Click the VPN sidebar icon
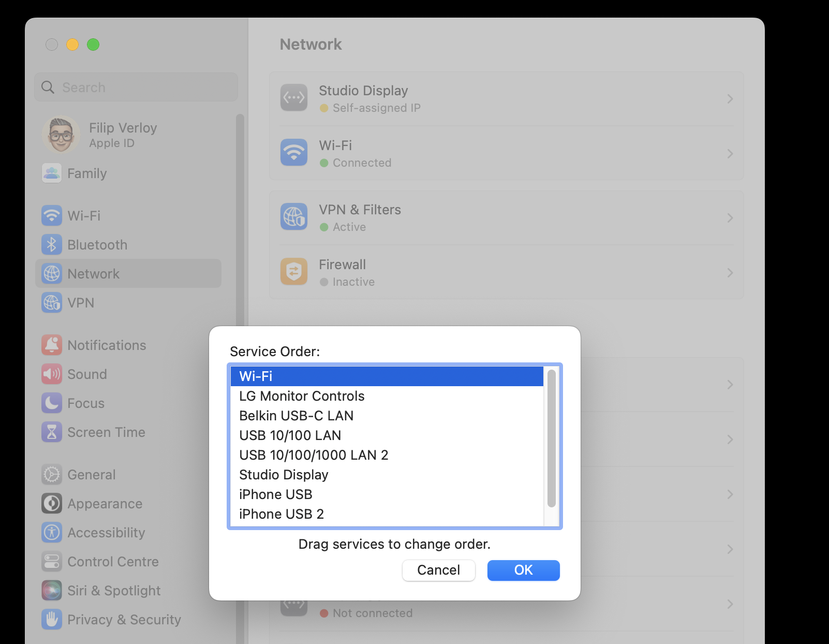Image resolution: width=829 pixels, height=644 pixels. (52, 302)
